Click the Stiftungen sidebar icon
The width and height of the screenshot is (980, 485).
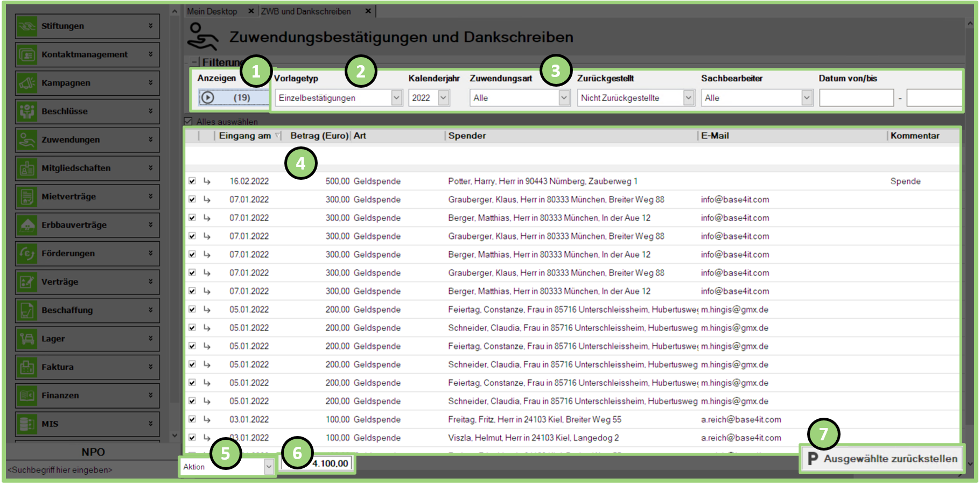click(x=26, y=26)
